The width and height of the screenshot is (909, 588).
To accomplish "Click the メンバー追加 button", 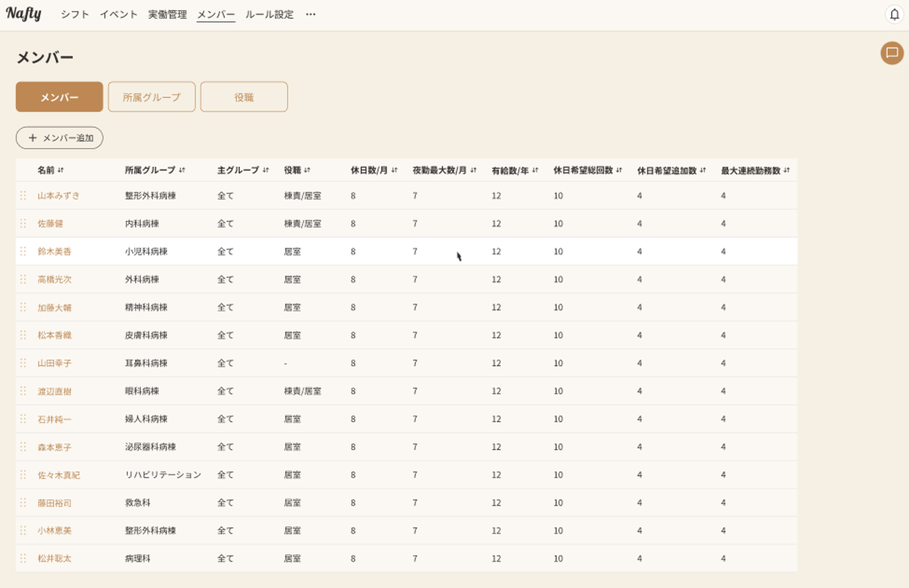I will (60, 138).
